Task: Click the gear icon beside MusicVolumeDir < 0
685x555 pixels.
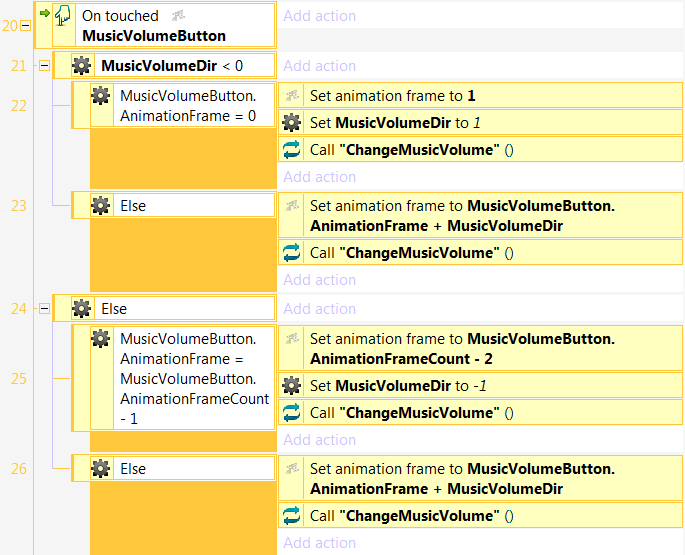Action: click(x=81, y=66)
